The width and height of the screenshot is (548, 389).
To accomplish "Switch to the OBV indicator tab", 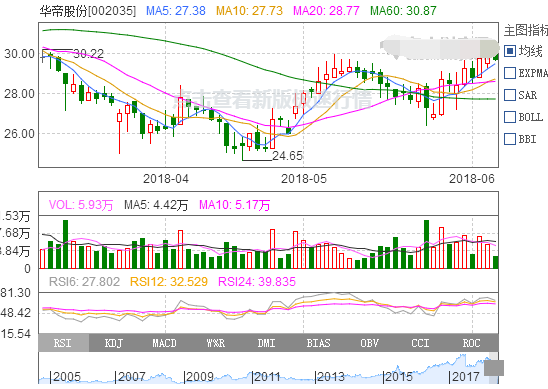I will (369, 343).
